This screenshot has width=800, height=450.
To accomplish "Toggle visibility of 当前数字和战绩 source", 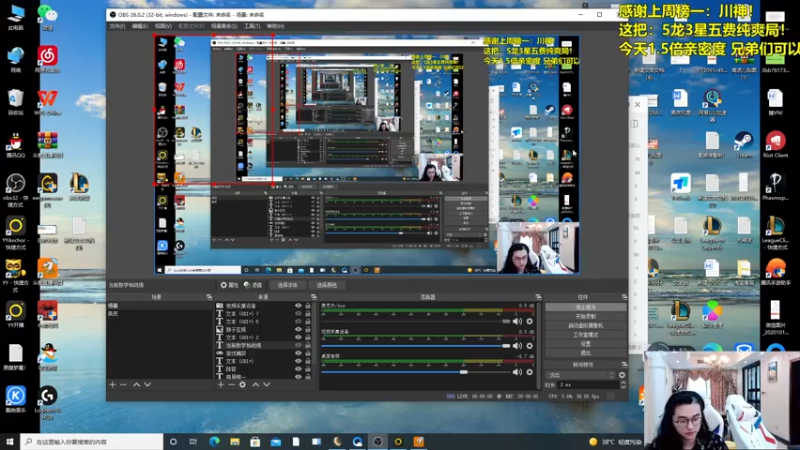I will click(x=298, y=345).
